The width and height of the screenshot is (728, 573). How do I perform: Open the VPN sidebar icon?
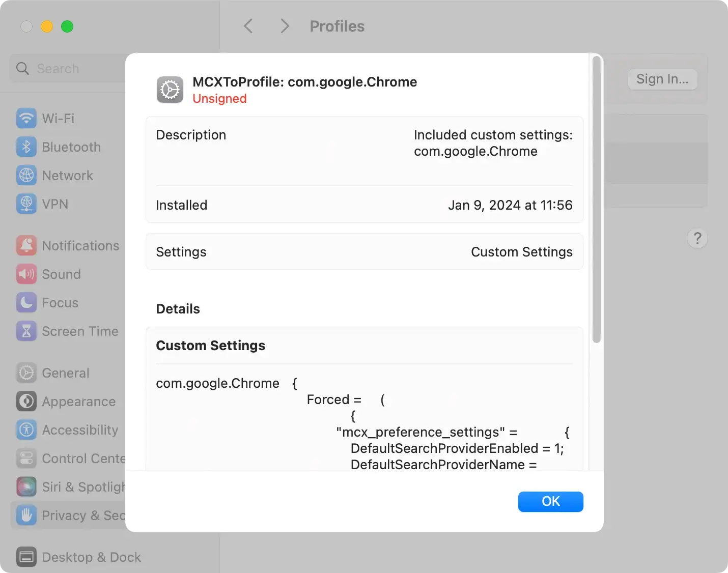pyautogui.click(x=26, y=204)
